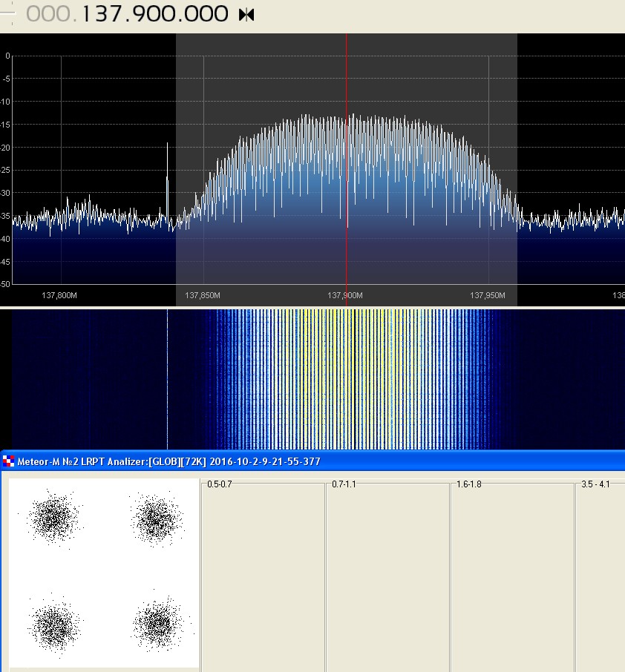The height and width of the screenshot is (672, 625).
Task: Click the leading 000 digits of the frequency
Action: pyautogui.click(x=48, y=13)
